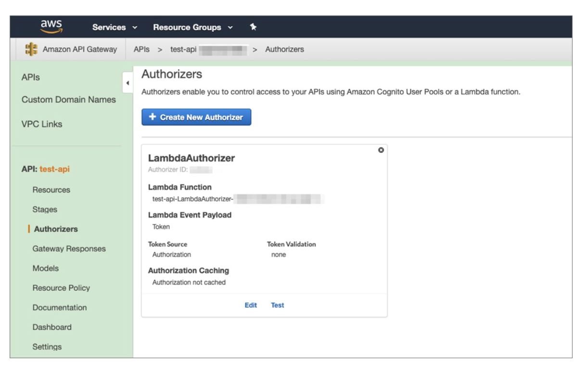This screenshot has height=377, width=588.
Task: Open Amazon API Gateway home link
Action: 80,49
